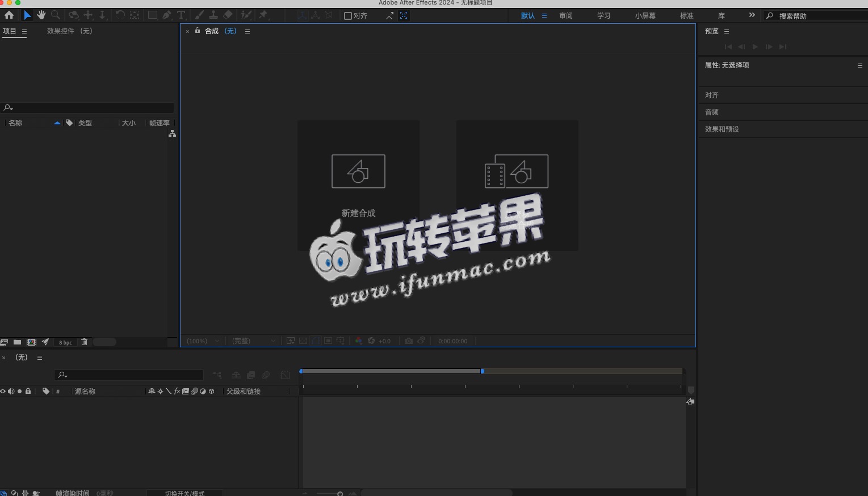
Task: Select the Clone Stamp tool
Action: point(213,15)
